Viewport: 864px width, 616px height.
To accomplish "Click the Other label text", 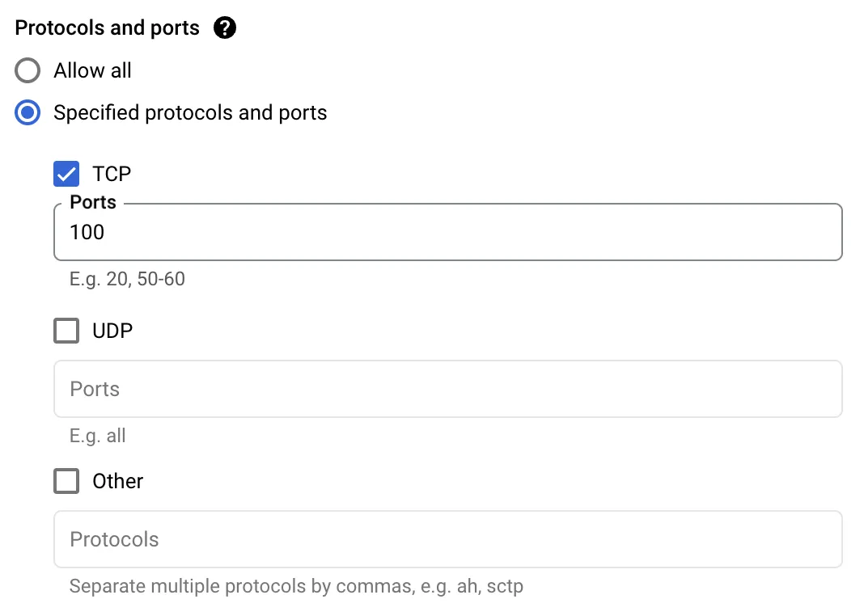I will pos(118,480).
